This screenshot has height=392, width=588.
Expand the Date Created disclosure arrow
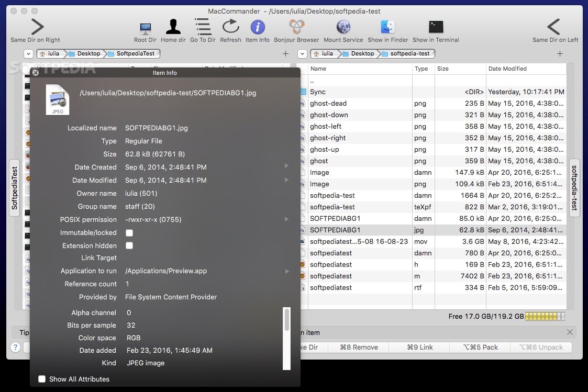point(286,166)
